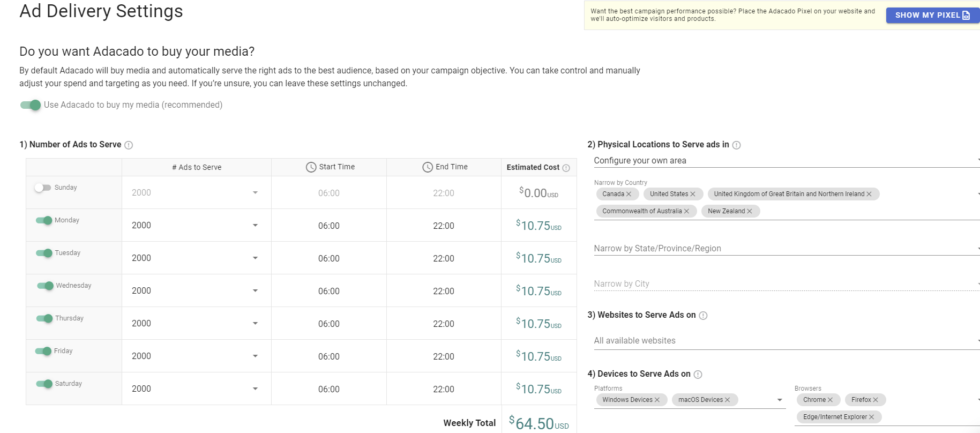Open Platforms dropdown arrow
The width and height of the screenshot is (980, 433).
(779, 400)
